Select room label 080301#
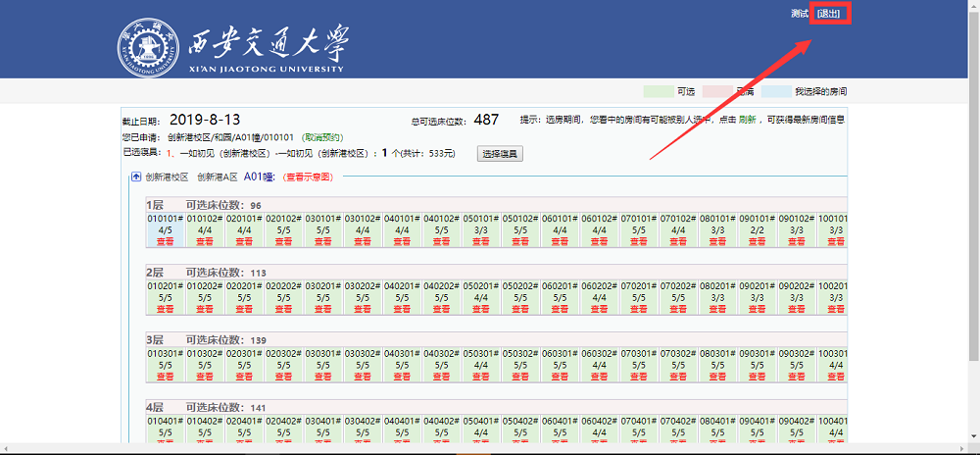 pyautogui.click(x=717, y=355)
